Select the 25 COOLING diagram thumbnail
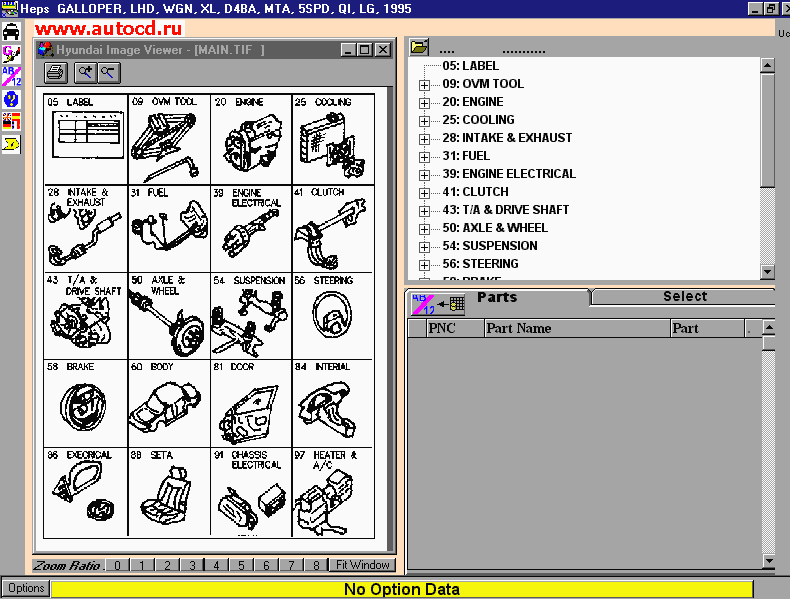The image size is (790, 599). [333, 139]
